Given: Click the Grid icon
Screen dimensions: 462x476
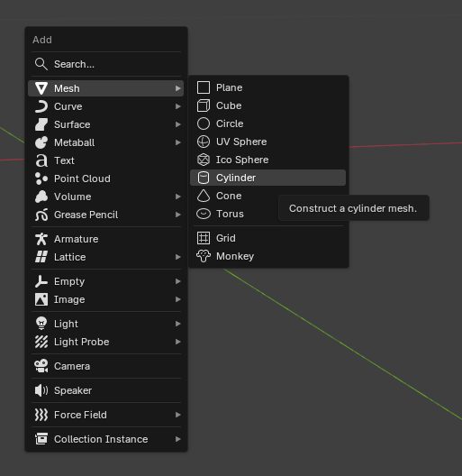Looking at the screenshot, I should click(x=204, y=238).
